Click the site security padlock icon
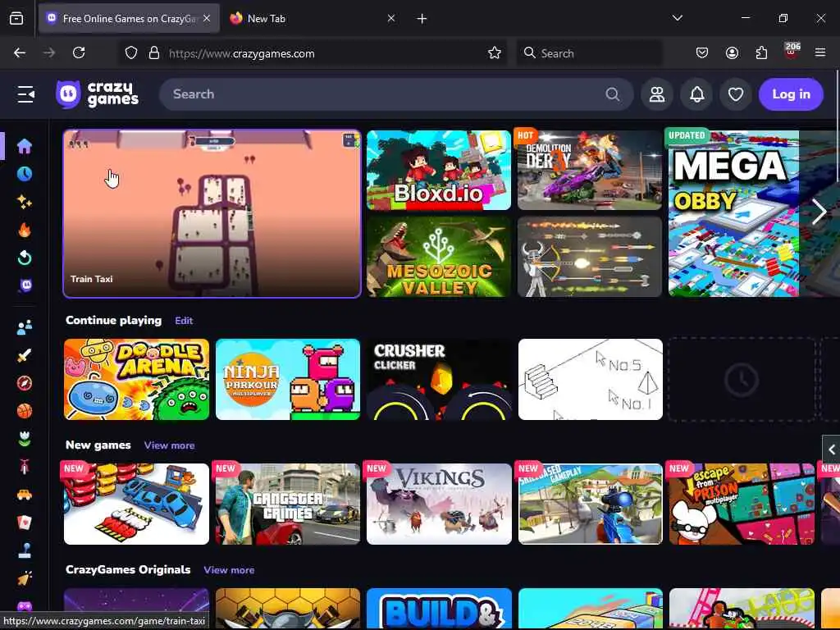 154,53
